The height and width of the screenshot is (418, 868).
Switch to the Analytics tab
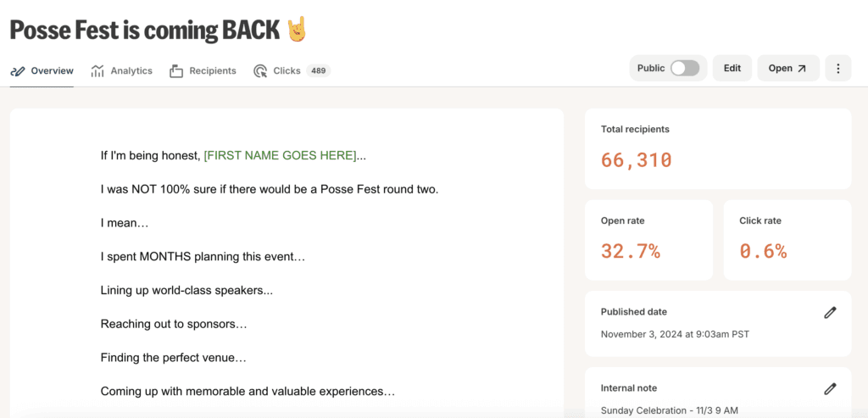click(131, 71)
